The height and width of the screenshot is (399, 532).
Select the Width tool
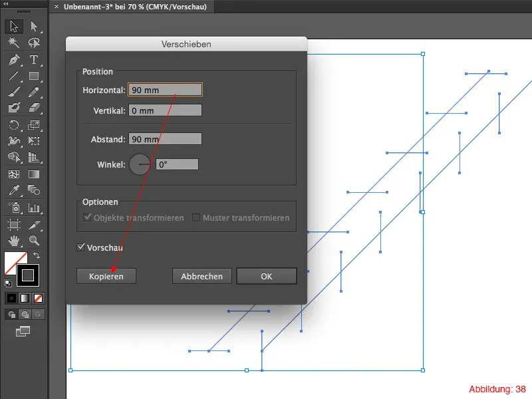click(14, 141)
